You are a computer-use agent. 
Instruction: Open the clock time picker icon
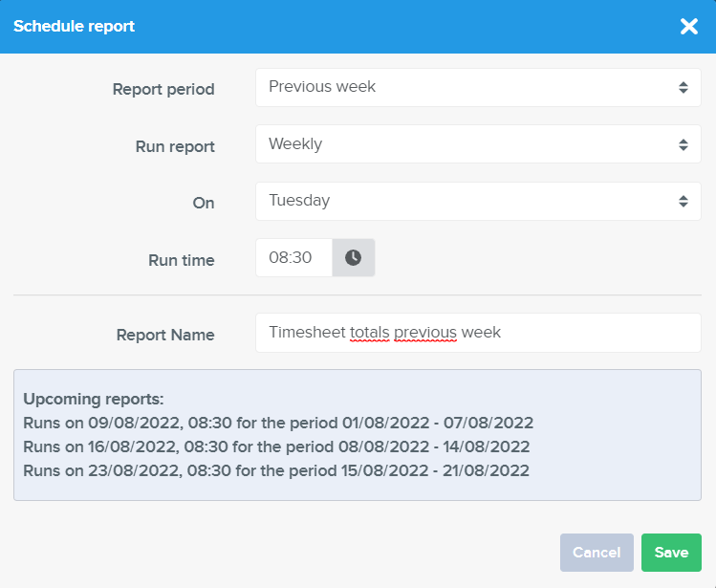353,258
